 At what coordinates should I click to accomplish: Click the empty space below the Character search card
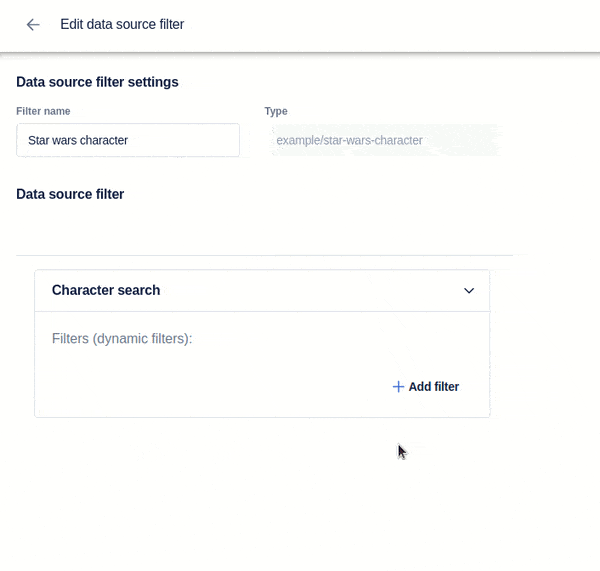pyautogui.click(x=260, y=490)
